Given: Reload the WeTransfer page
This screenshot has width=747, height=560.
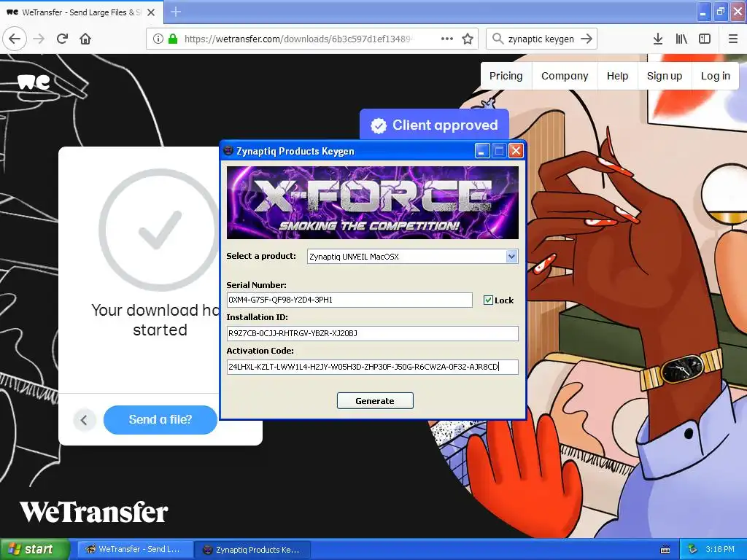Looking at the screenshot, I should tap(62, 39).
